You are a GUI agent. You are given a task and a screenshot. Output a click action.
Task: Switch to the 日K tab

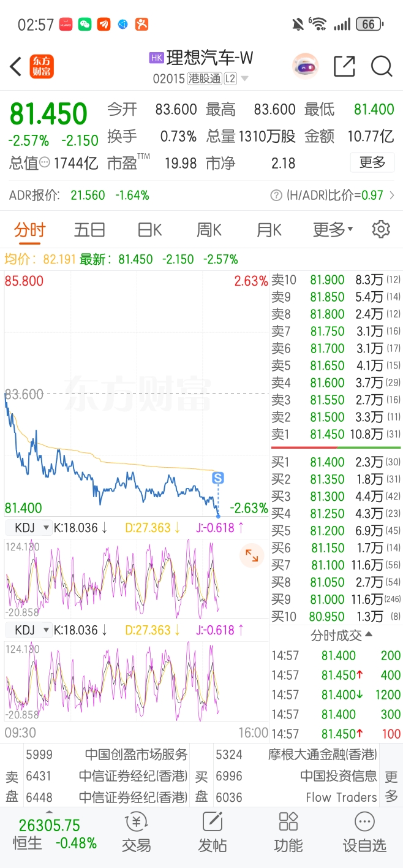click(149, 230)
